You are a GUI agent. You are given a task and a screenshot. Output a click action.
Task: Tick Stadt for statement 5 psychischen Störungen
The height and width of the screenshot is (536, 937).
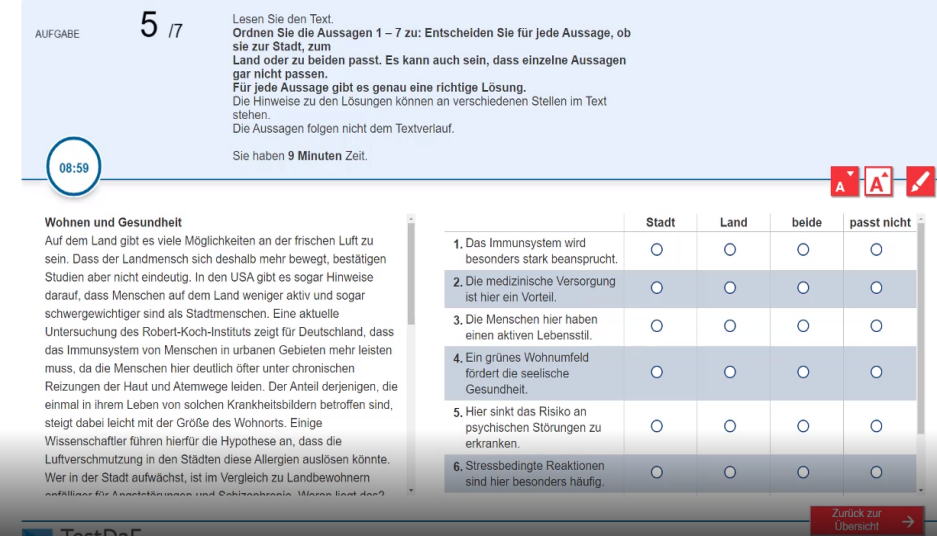click(x=657, y=427)
